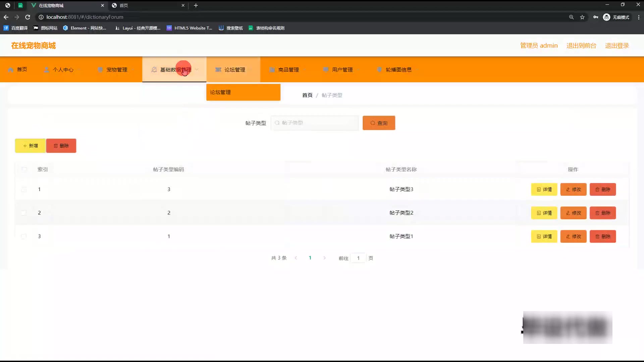Check the checkbox for row 帖子类型3
The width and height of the screenshot is (644, 362).
click(23, 190)
